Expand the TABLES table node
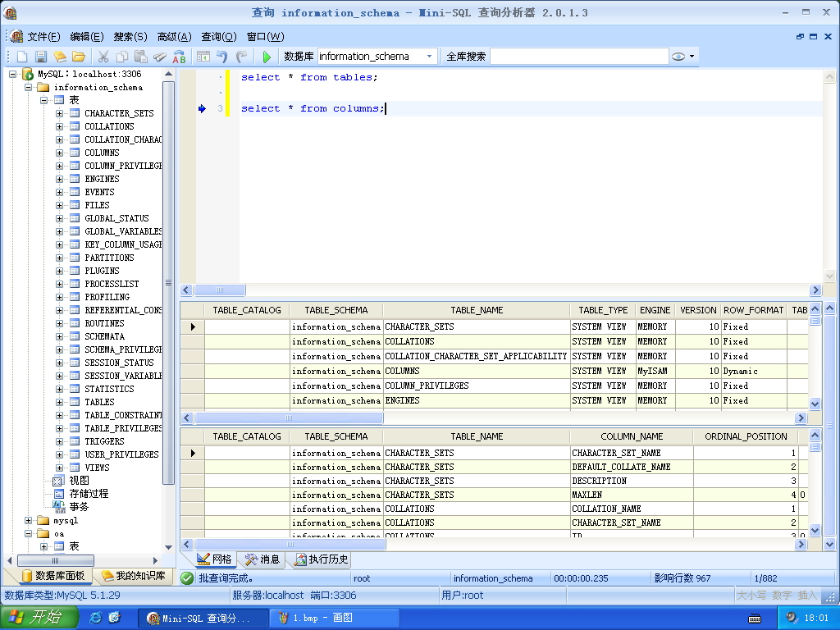 click(59, 402)
